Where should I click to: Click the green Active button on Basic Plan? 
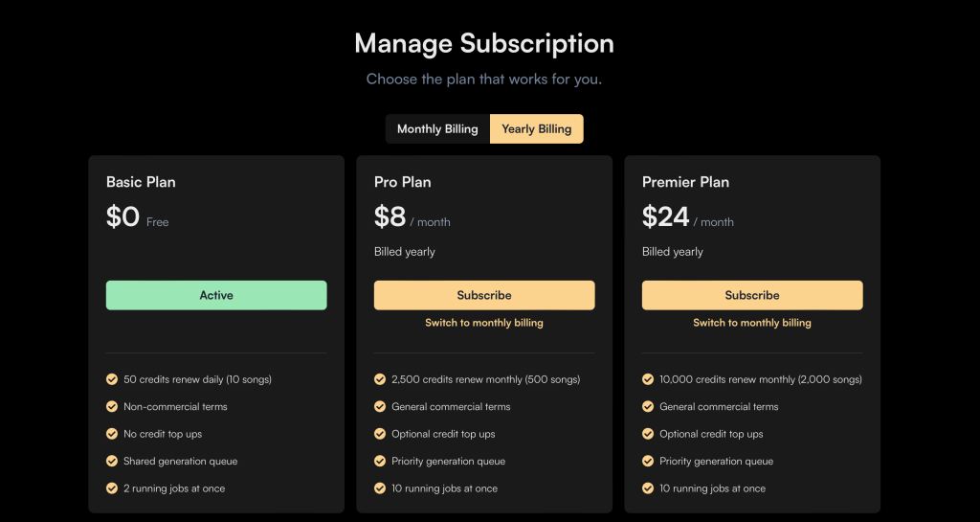(216, 295)
